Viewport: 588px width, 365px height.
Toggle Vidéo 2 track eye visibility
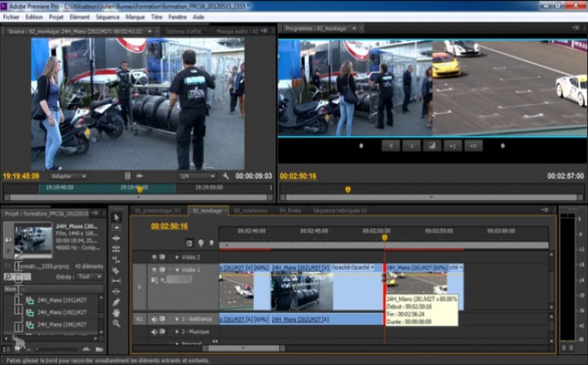click(x=154, y=257)
